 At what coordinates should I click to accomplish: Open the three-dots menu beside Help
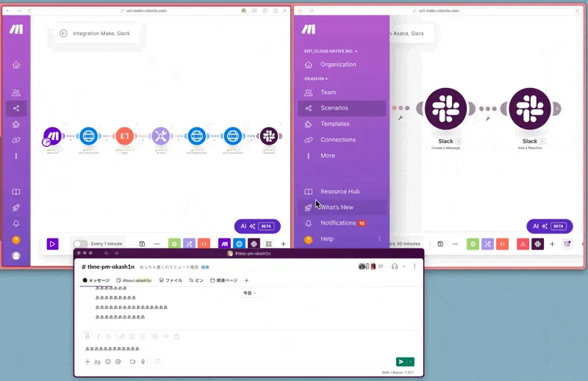(x=379, y=239)
